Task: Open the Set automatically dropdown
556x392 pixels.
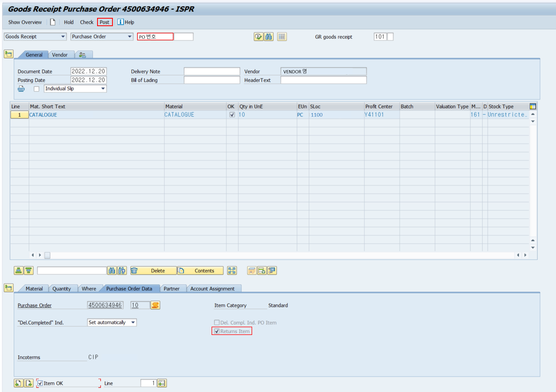Action: point(133,322)
